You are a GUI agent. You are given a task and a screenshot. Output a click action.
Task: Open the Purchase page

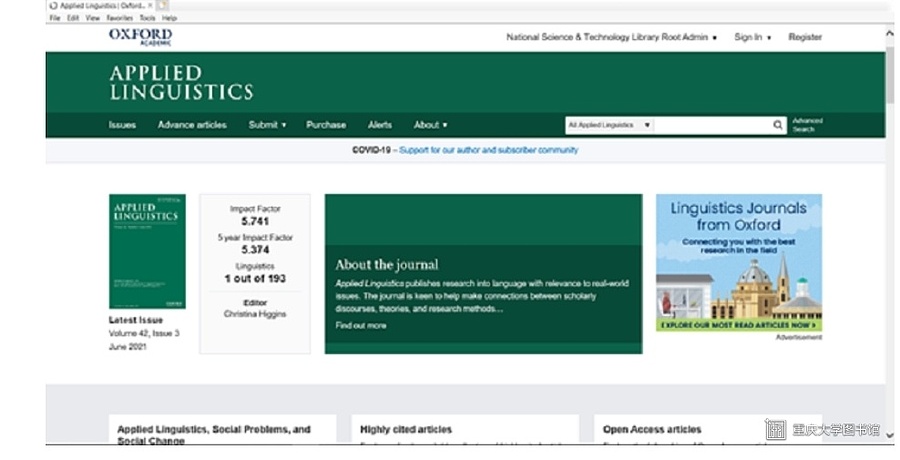326,125
